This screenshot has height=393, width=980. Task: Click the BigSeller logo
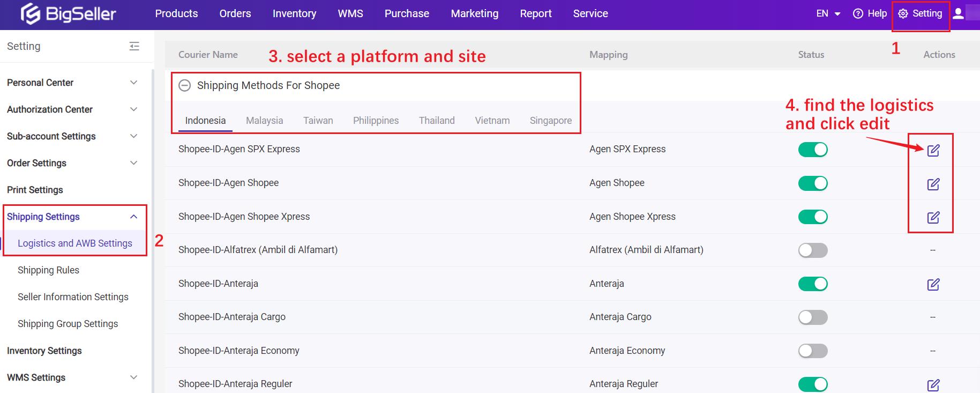pyautogui.click(x=68, y=13)
